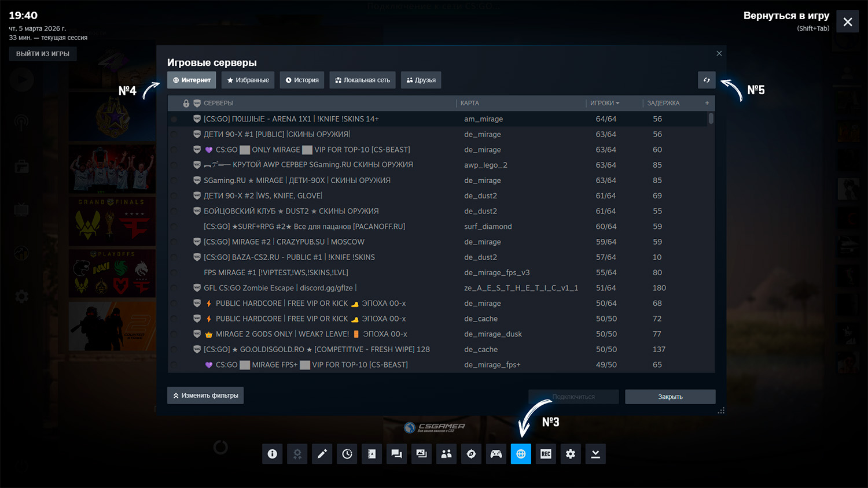Click ВЫЙТИ ИЗ ИГРЫ button

point(43,54)
